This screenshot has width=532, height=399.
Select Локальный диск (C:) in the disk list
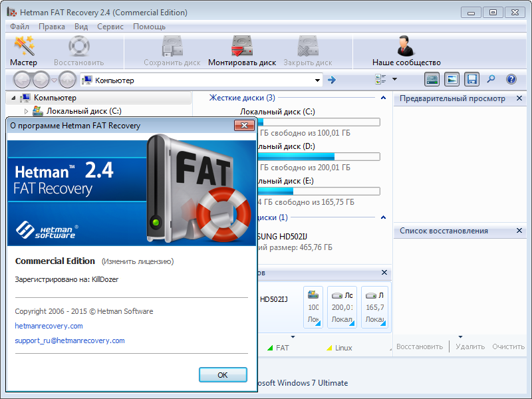coord(277,112)
